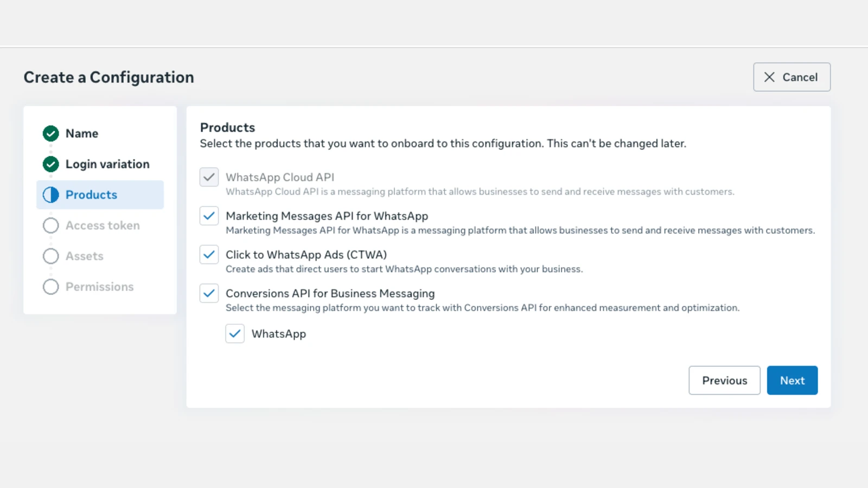Click the Create a Configuration heading

tap(108, 78)
